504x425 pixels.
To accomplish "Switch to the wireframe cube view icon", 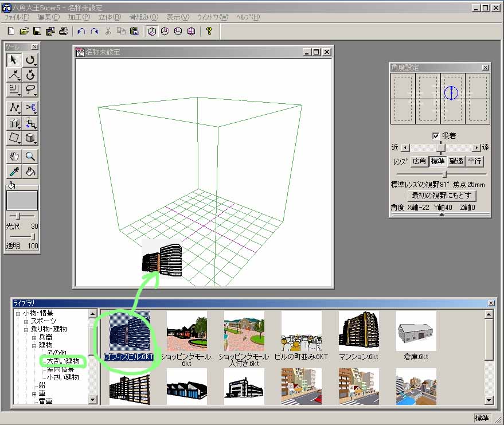I will [192, 31].
